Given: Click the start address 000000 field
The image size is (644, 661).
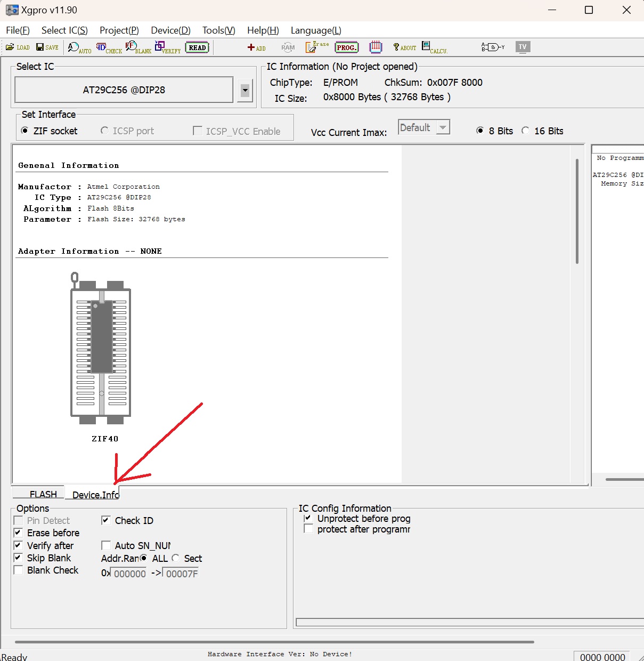Looking at the screenshot, I should 129,574.
